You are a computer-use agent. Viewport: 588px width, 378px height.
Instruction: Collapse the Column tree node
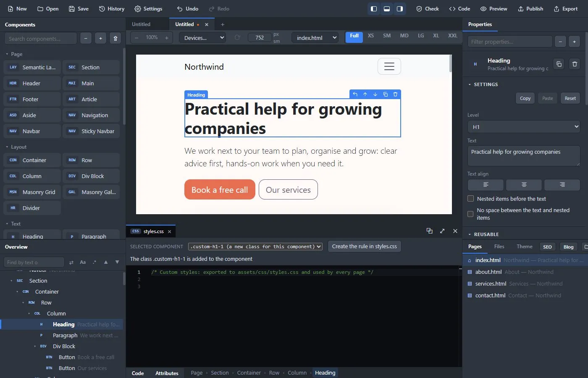coord(29,314)
